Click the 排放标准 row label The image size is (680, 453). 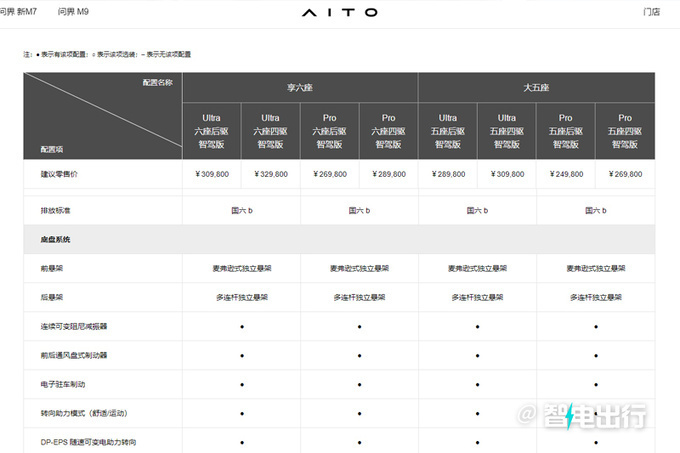point(56,211)
